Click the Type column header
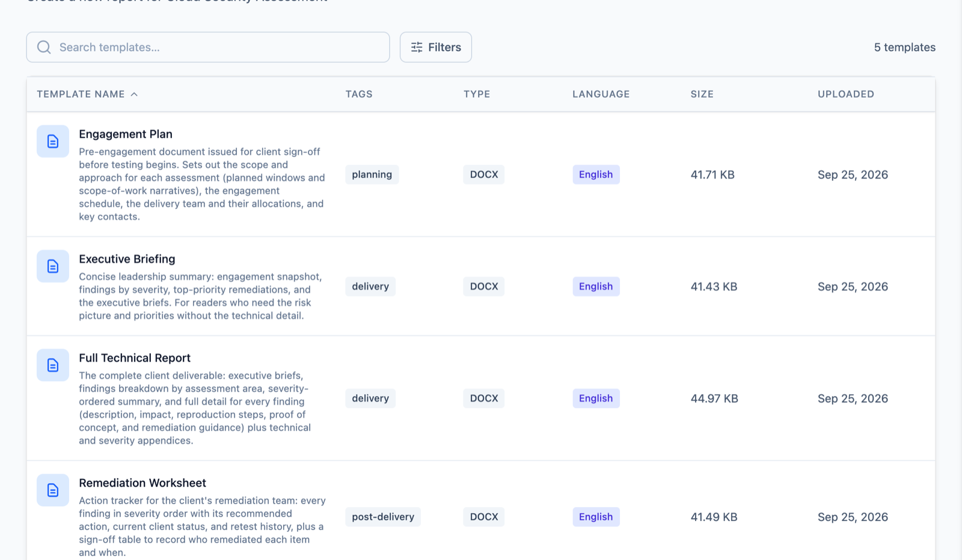Screen dimensions: 962x560 pyautogui.click(x=477, y=94)
